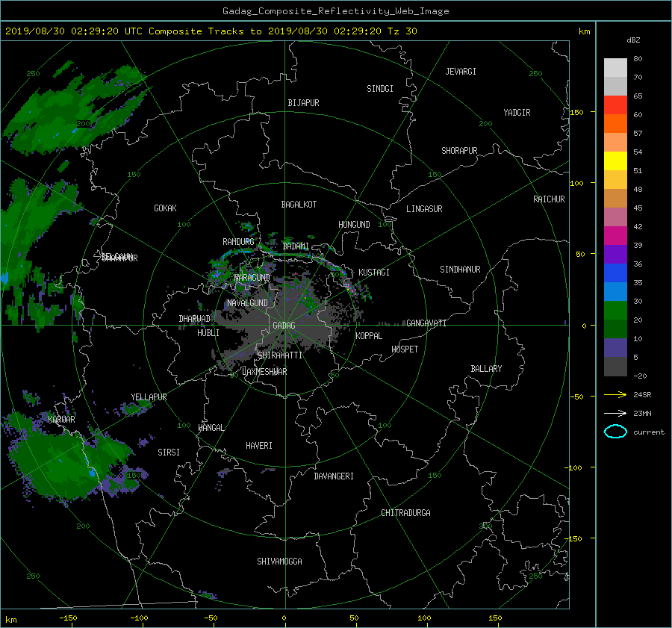Click the YELLAPUR city label

(149, 397)
